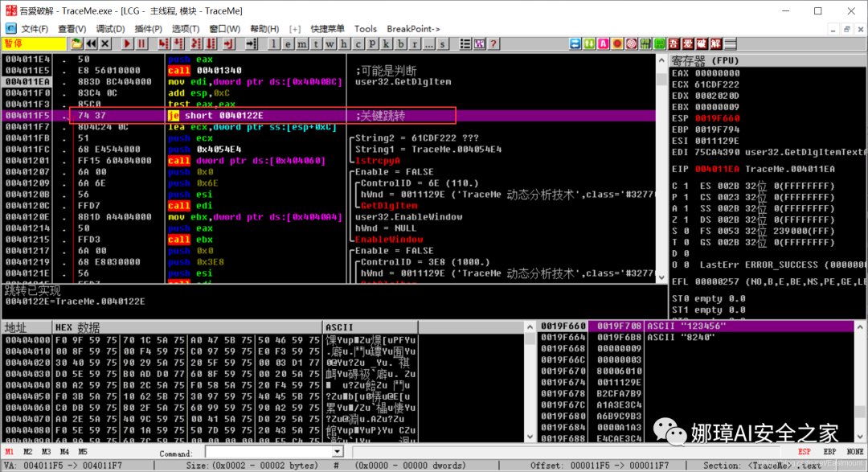Click the red '吾' toolbar icon
This screenshot has width=868, height=472.
point(674,43)
